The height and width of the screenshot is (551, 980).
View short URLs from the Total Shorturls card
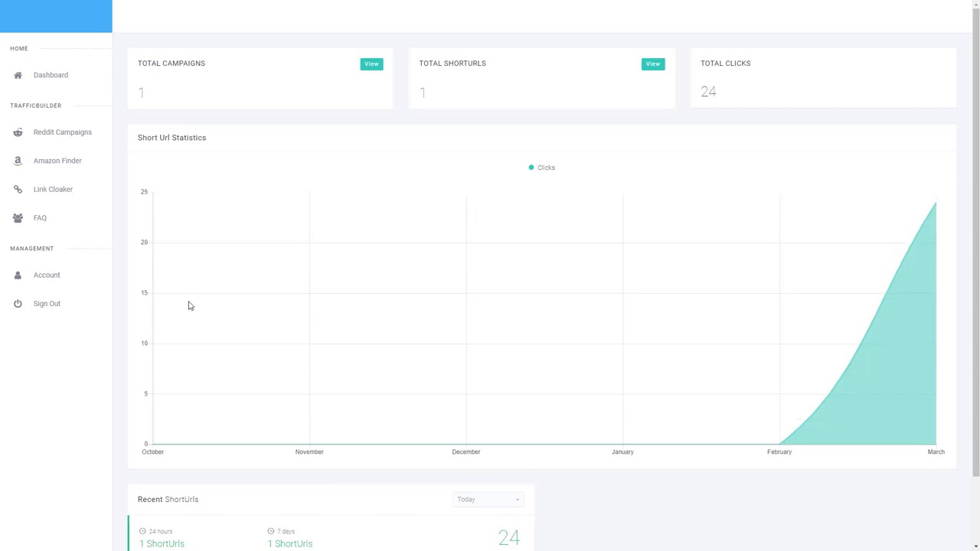click(653, 64)
